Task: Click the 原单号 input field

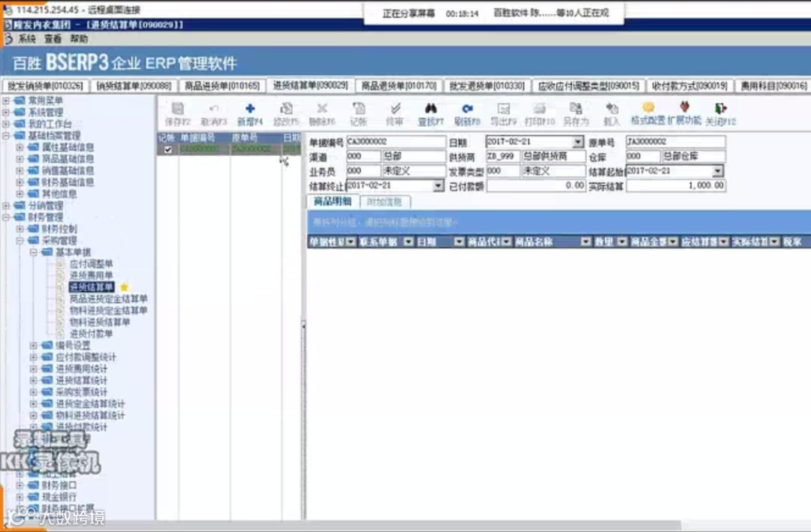Action: point(676,142)
